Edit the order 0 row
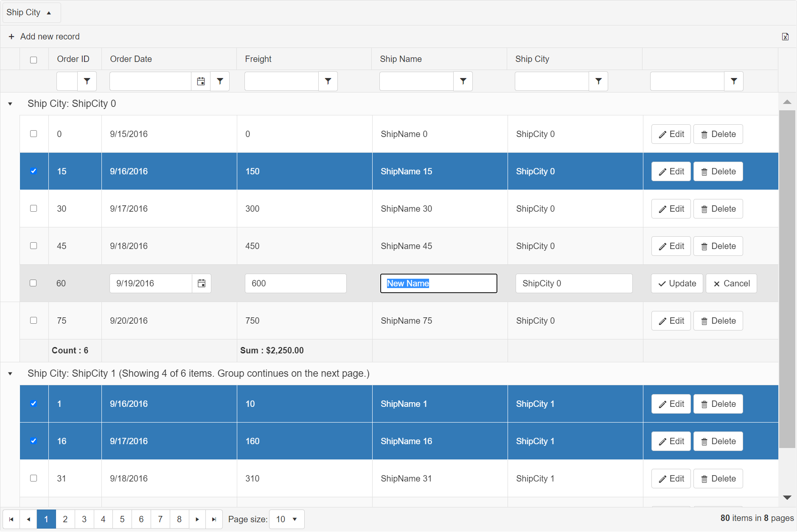This screenshot has height=532, width=797. click(x=671, y=134)
